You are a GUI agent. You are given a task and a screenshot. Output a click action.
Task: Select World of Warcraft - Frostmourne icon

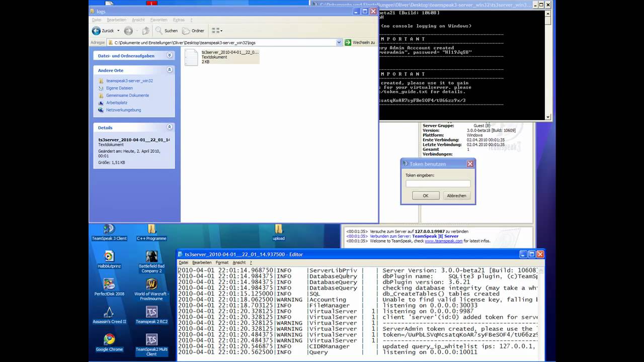151,290
